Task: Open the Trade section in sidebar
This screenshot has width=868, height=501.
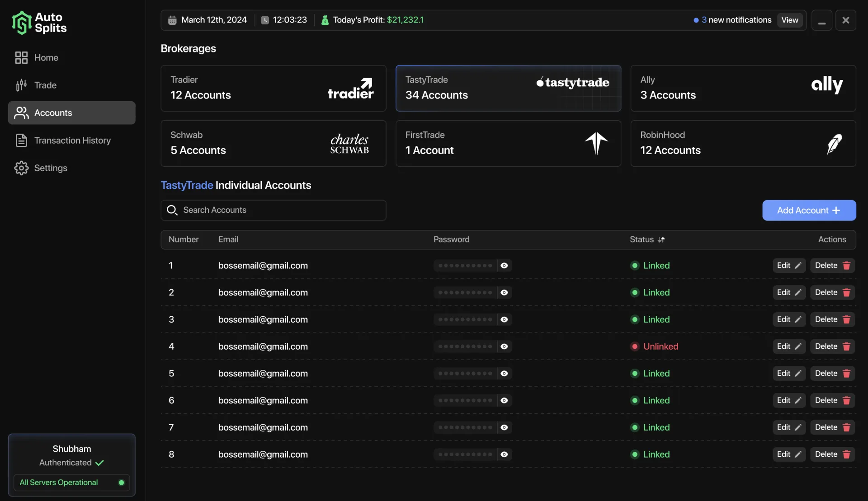Action: tap(71, 85)
